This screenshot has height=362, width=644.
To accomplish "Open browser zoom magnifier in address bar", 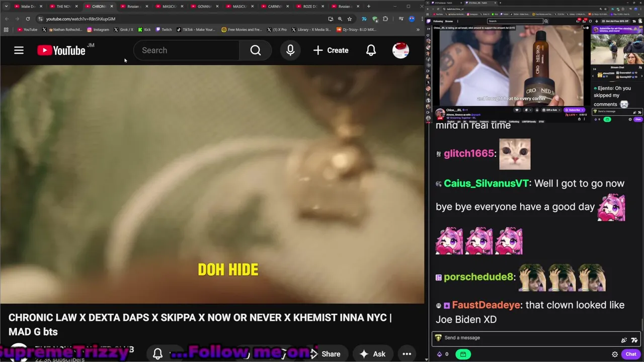I will tap(340, 19).
